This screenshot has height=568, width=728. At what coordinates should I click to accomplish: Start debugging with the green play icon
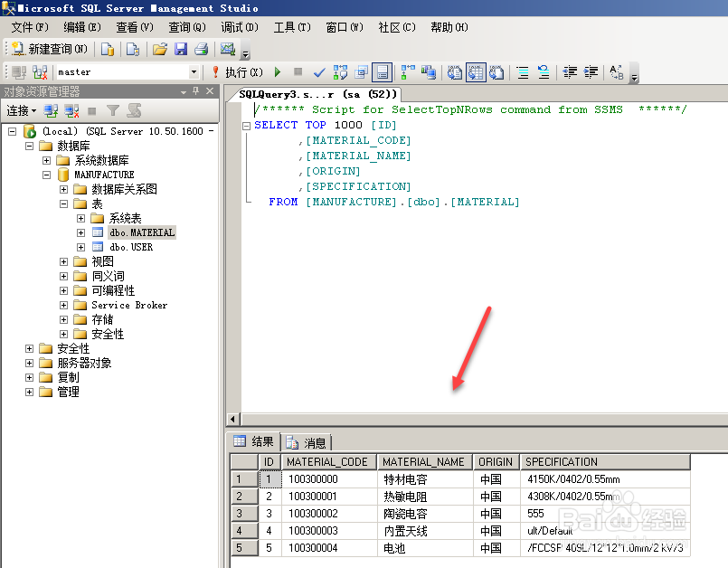coord(278,72)
